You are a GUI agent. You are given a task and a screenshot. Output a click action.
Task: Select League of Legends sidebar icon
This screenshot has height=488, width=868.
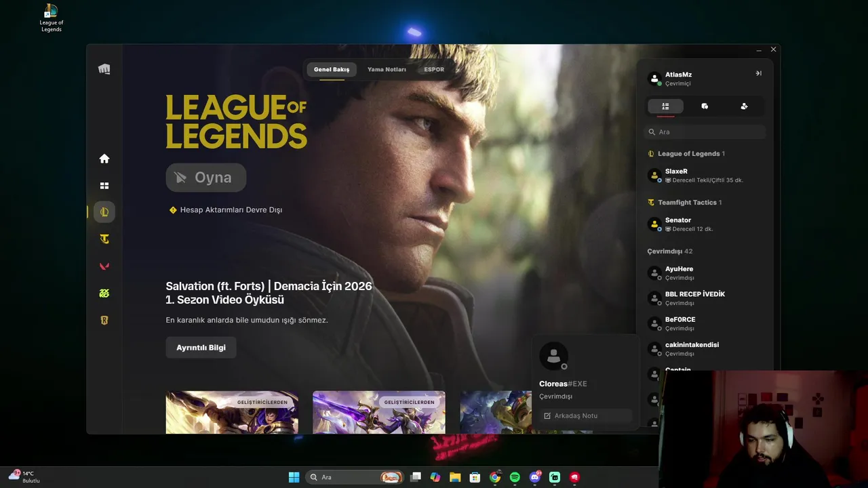[x=104, y=212]
